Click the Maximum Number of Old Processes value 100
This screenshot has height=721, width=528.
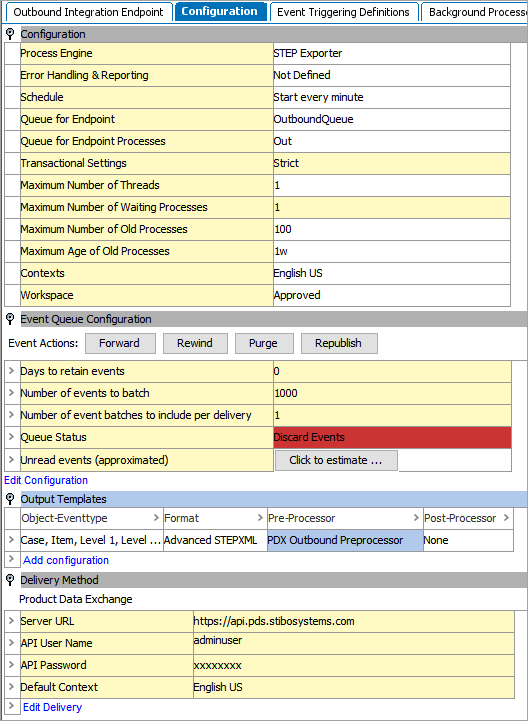(391, 229)
